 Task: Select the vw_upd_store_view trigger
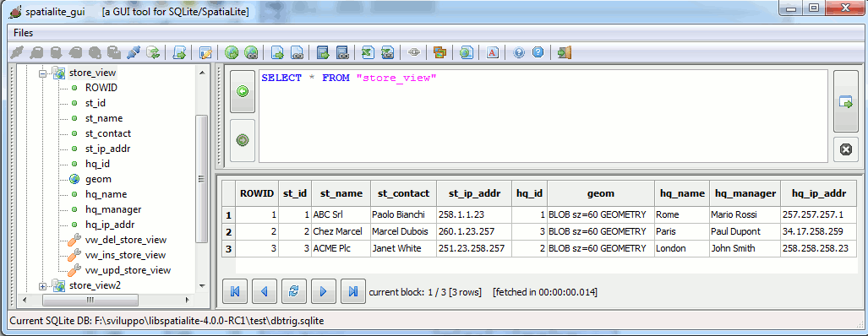pyautogui.click(x=128, y=270)
